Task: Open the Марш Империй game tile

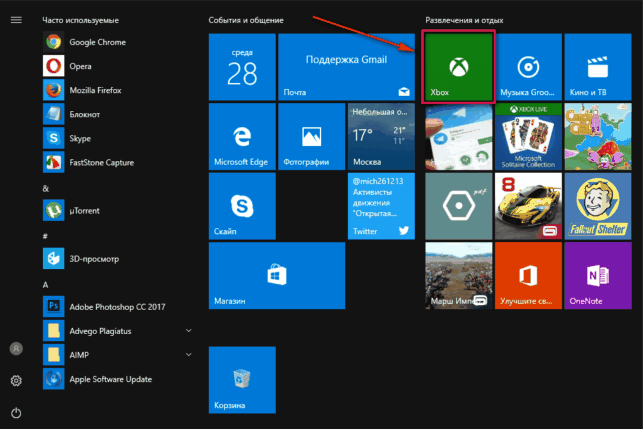Action: (458, 276)
